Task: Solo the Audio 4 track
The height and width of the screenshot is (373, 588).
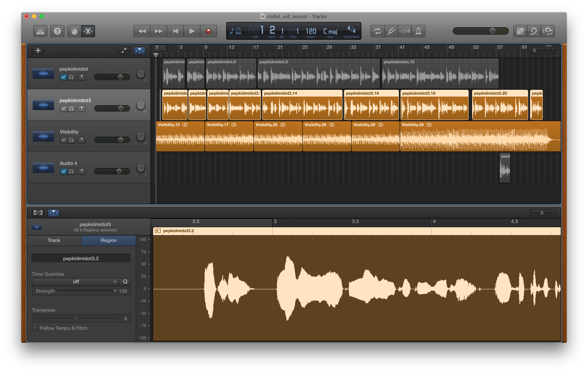Action: point(72,172)
